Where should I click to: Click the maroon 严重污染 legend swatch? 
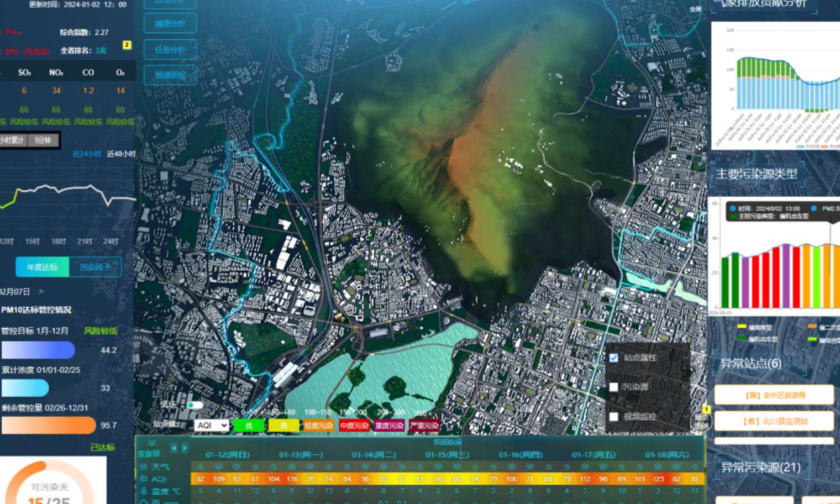point(424,426)
